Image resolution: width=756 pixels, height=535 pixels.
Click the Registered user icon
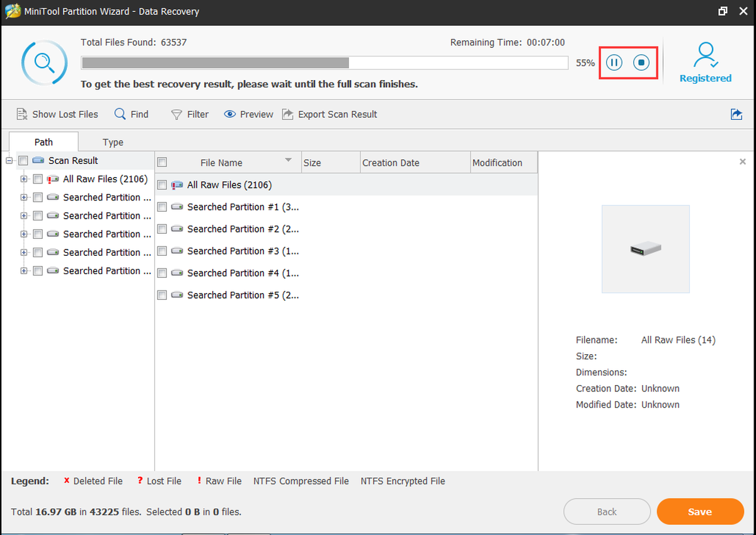coord(705,56)
